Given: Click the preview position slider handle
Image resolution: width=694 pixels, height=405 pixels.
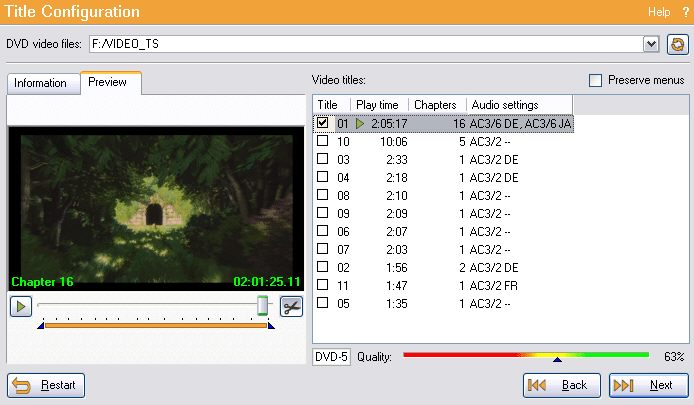Looking at the screenshot, I should pyautogui.click(x=262, y=305).
